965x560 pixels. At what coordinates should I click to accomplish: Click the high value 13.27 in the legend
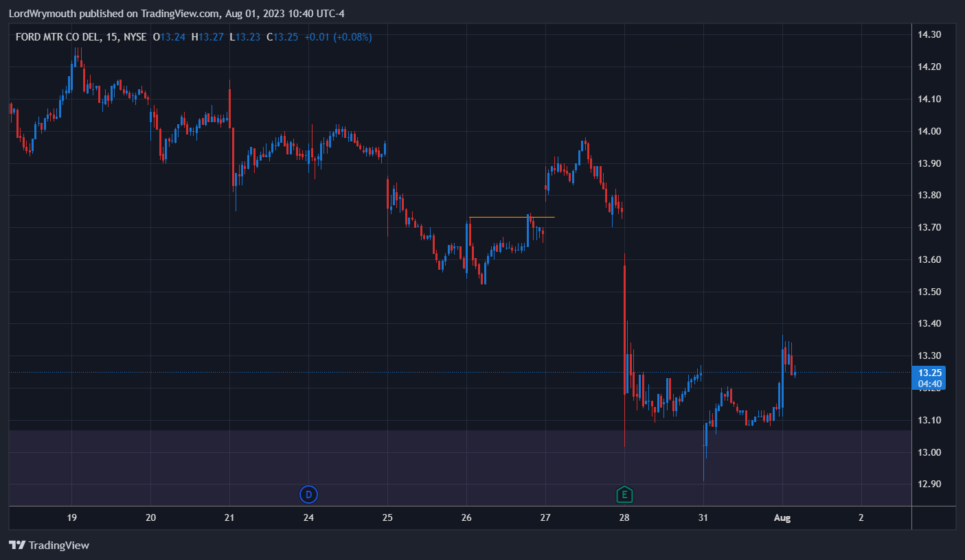point(211,37)
